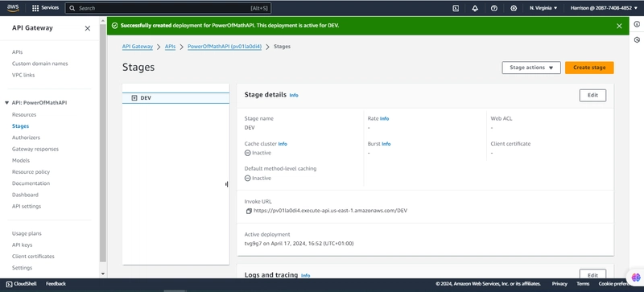The height and width of the screenshot is (292, 644).
Task: Edit the Logs and tracing section
Action: click(592, 275)
